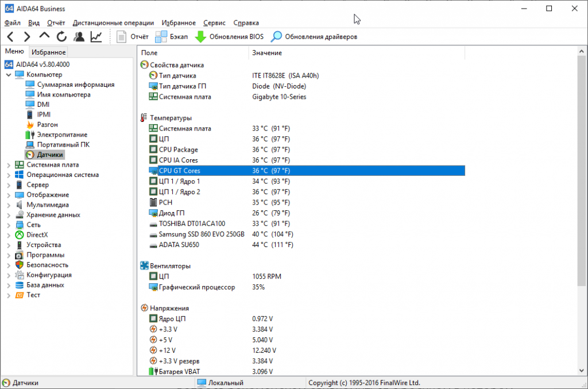Expand the Отображение tree node
The image size is (588, 389).
9,195
